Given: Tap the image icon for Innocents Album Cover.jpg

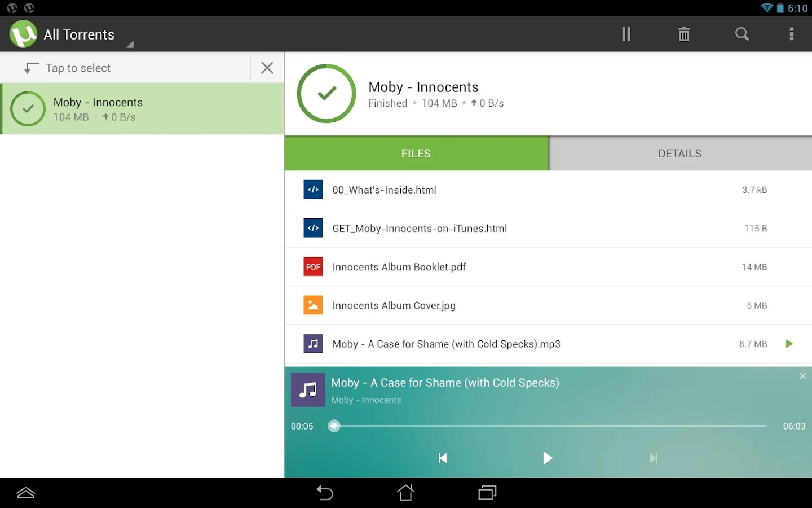Looking at the screenshot, I should [x=313, y=305].
